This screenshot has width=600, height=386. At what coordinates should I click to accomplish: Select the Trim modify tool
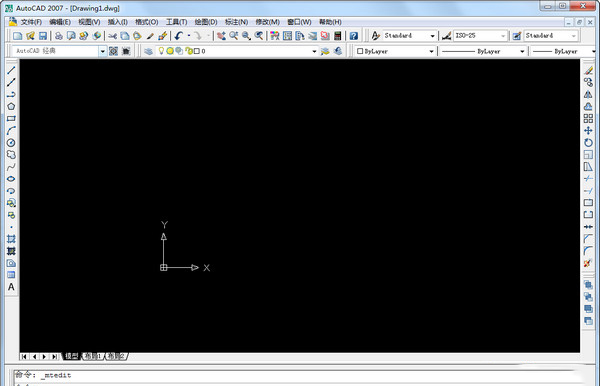[x=589, y=179]
